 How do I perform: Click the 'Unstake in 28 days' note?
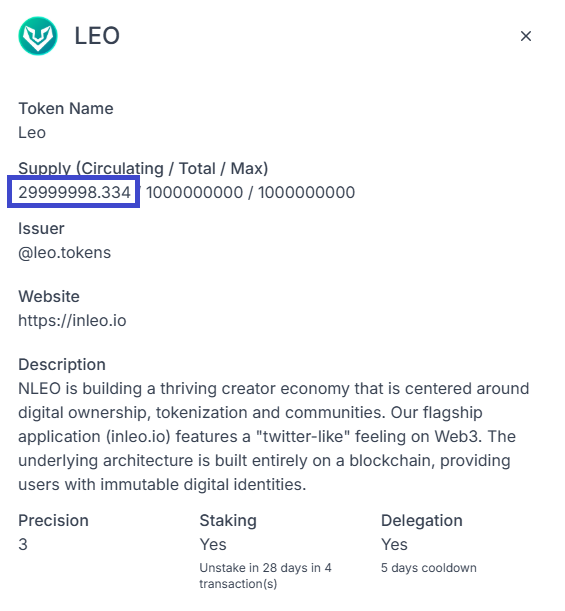(265, 576)
